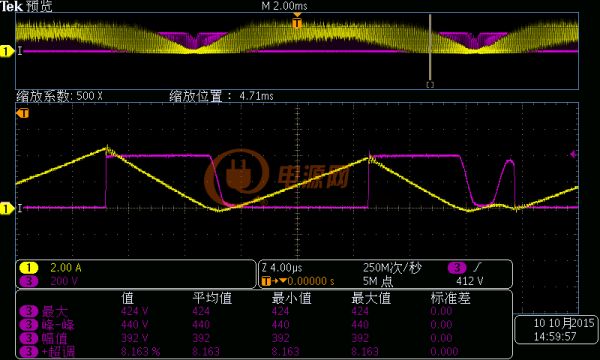Select the 峰-峰 measurement row badge
600x360 pixels.
(29, 325)
